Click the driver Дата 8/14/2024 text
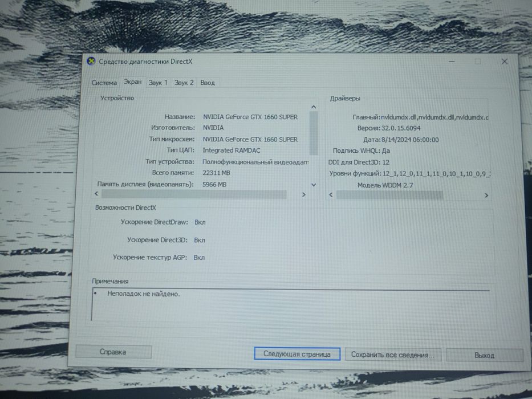The height and width of the screenshot is (399, 532). point(401,140)
